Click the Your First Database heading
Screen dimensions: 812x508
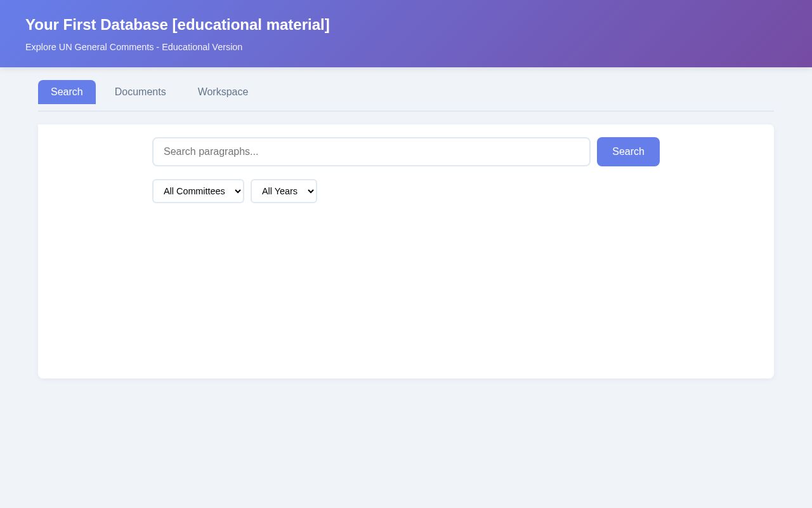(178, 25)
